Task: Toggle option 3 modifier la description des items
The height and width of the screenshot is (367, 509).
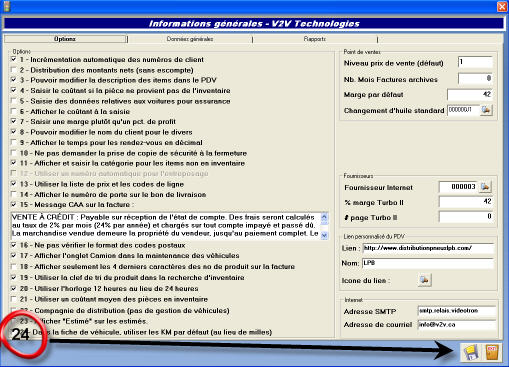Action: [14, 80]
